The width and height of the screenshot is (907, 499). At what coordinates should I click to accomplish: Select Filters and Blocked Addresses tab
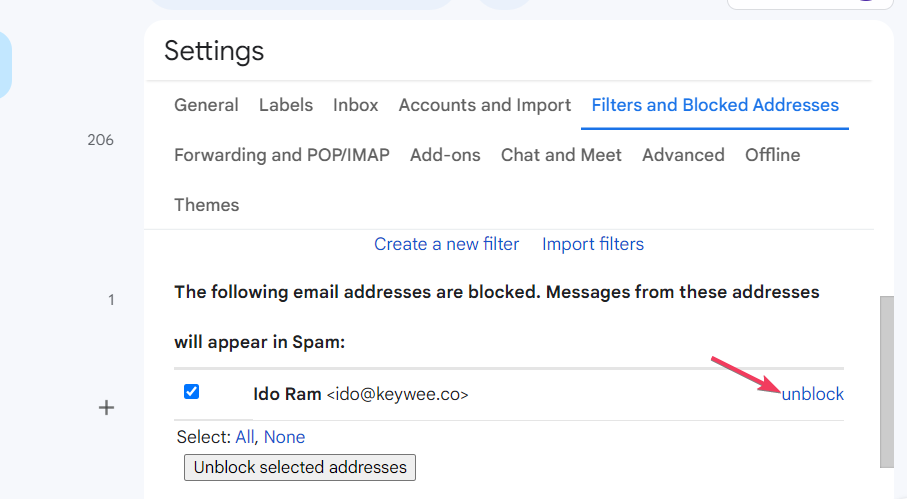pos(715,105)
